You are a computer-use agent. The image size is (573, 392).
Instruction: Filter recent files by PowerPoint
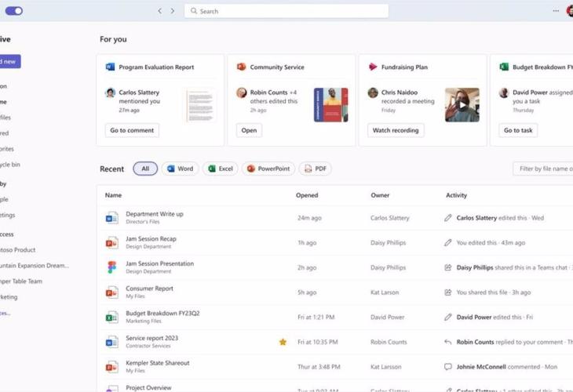268,169
